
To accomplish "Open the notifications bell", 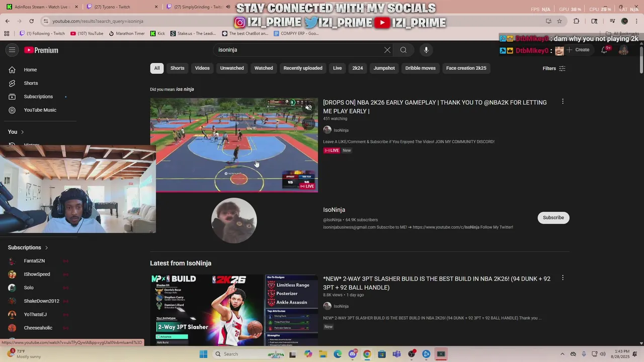I will 604,50.
